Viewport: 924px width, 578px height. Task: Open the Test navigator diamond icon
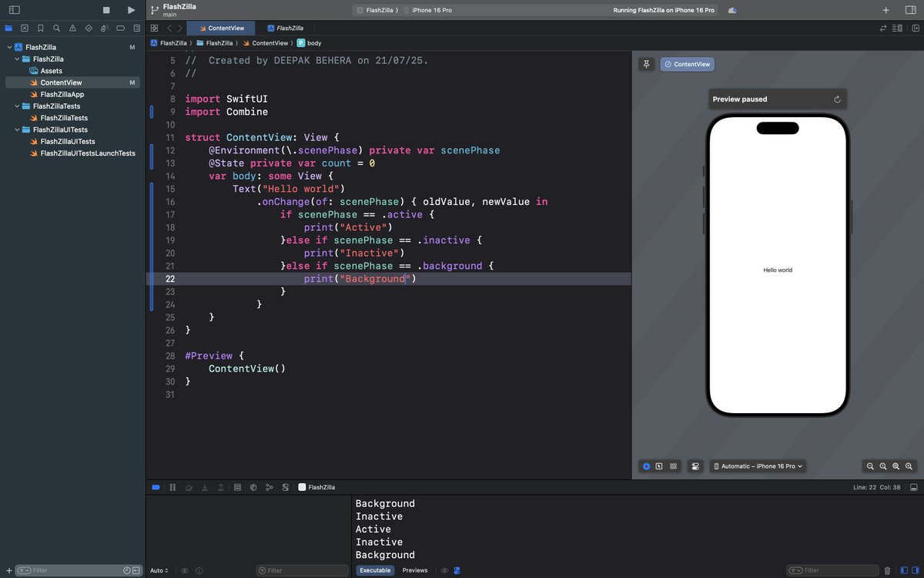coord(89,28)
